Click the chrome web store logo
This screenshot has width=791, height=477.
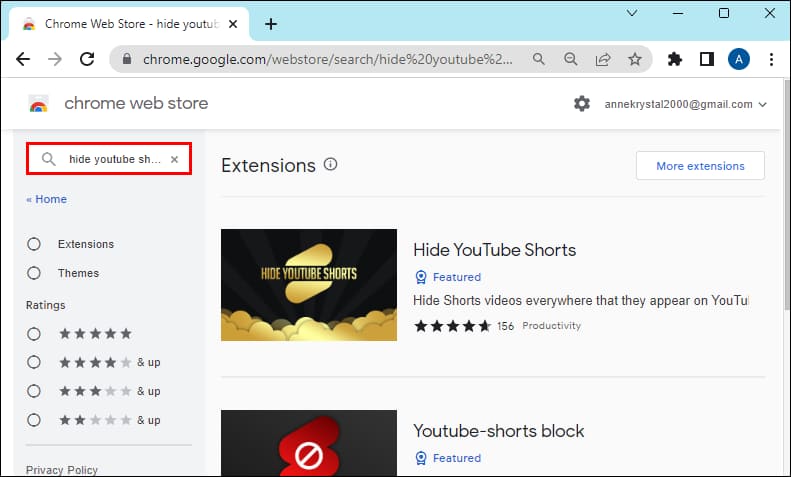click(x=38, y=104)
